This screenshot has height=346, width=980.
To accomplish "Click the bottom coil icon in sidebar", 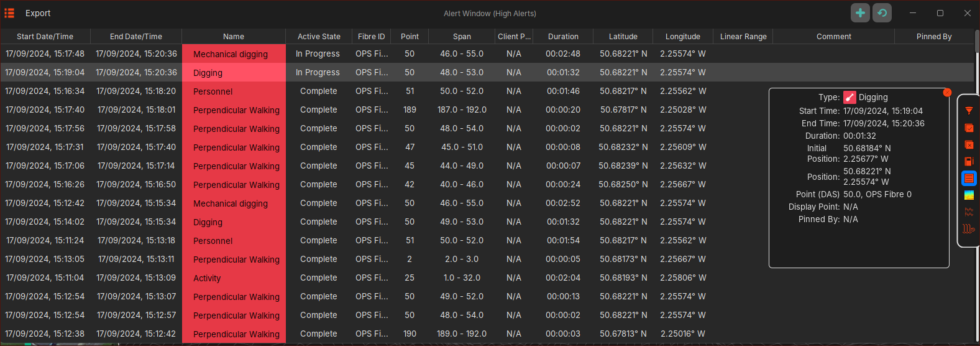I will tap(968, 229).
